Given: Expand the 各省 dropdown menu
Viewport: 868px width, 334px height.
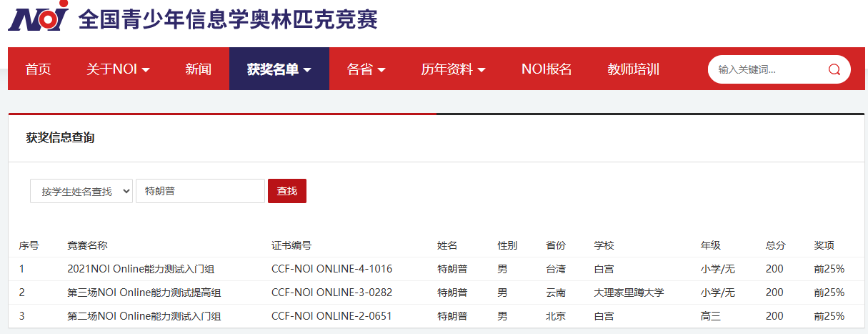Looking at the screenshot, I should coord(366,69).
